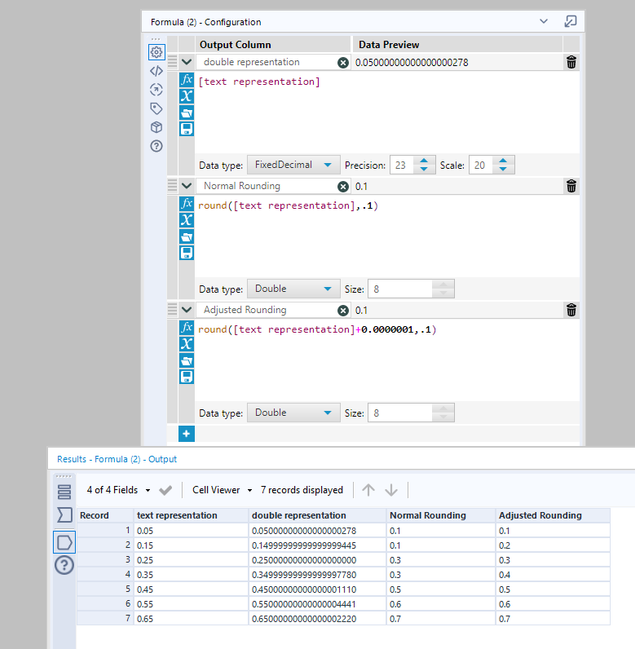This screenshot has width=635, height=649.
Task: Save the double representation expression
Action: (x=187, y=129)
